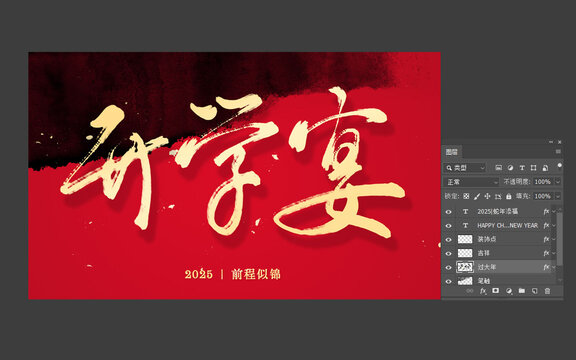Image resolution: width=576 pixels, height=360 pixels.
Task: Create a new layer
Action: tap(534, 291)
